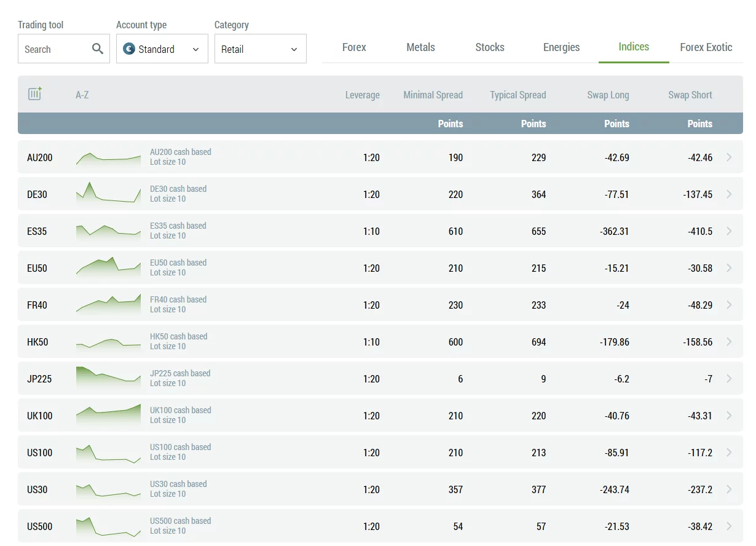Viewport: 756px width, 546px height.
Task: Click the FR40 typical spread value 233
Action: point(538,305)
